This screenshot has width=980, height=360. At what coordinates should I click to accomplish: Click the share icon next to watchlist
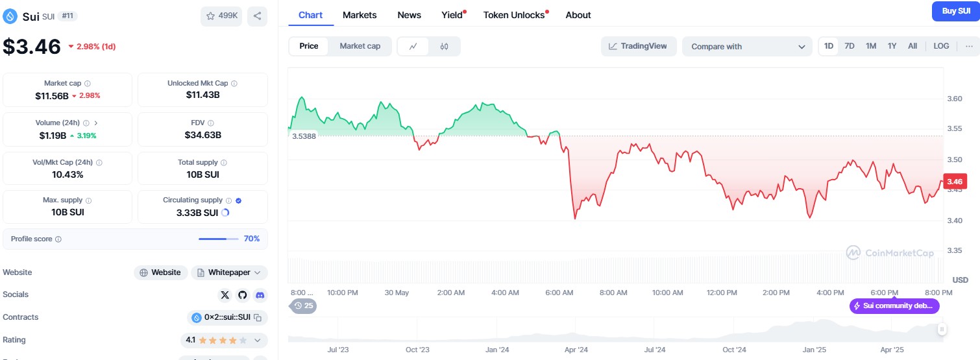(258, 16)
